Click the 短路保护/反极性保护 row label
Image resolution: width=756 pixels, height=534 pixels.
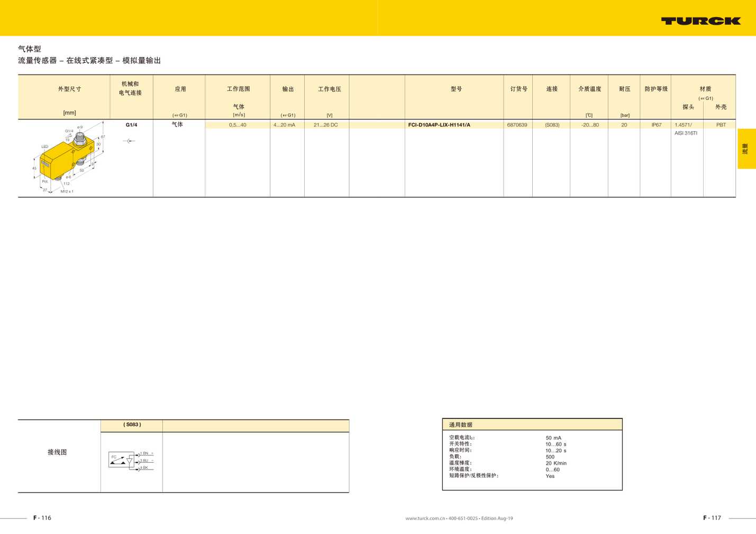tap(474, 476)
